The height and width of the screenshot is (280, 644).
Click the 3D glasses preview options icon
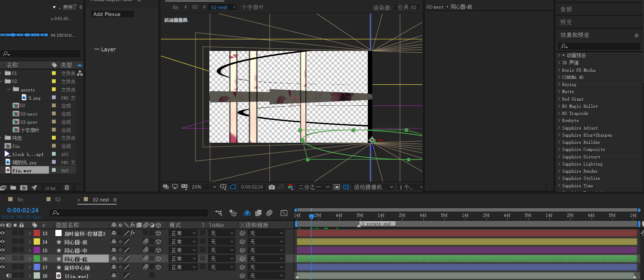tap(184, 187)
